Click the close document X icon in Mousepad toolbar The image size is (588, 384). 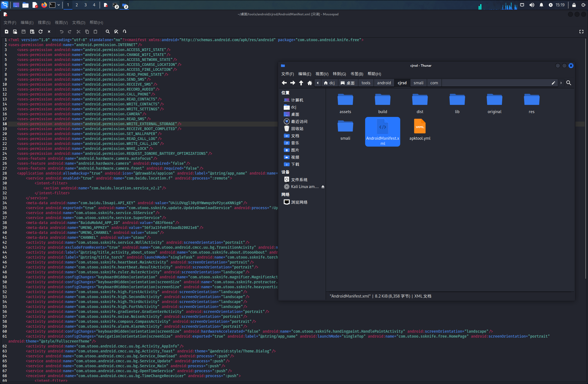49,32
